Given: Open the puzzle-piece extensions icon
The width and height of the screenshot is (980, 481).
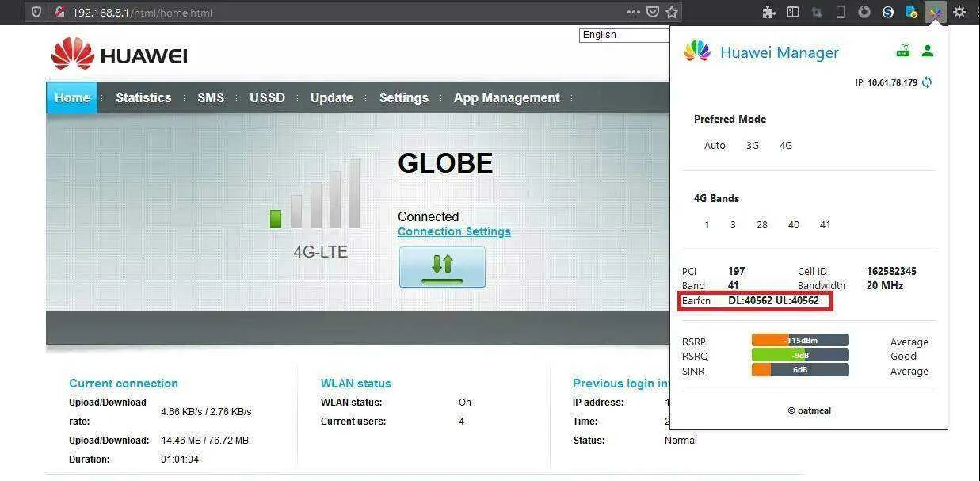Looking at the screenshot, I should [768, 12].
